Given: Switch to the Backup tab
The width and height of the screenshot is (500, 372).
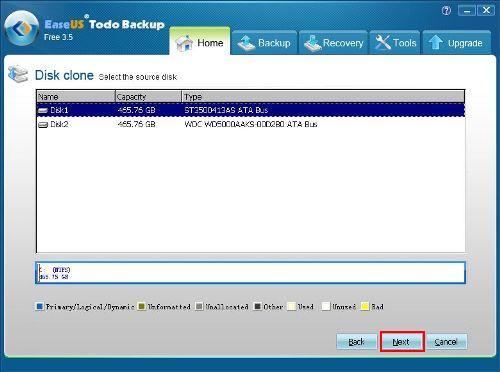Looking at the screenshot, I should point(264,42).
